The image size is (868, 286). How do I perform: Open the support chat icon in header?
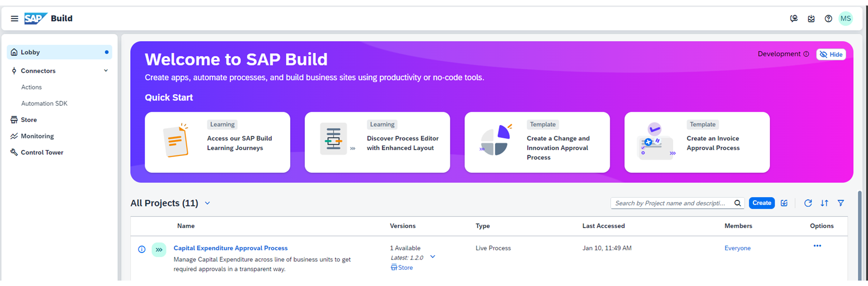[x=794, y=18]
